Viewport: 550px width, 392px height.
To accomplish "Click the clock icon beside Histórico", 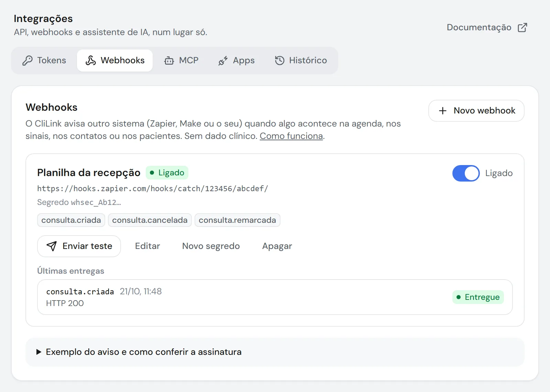I will (279, 61).
